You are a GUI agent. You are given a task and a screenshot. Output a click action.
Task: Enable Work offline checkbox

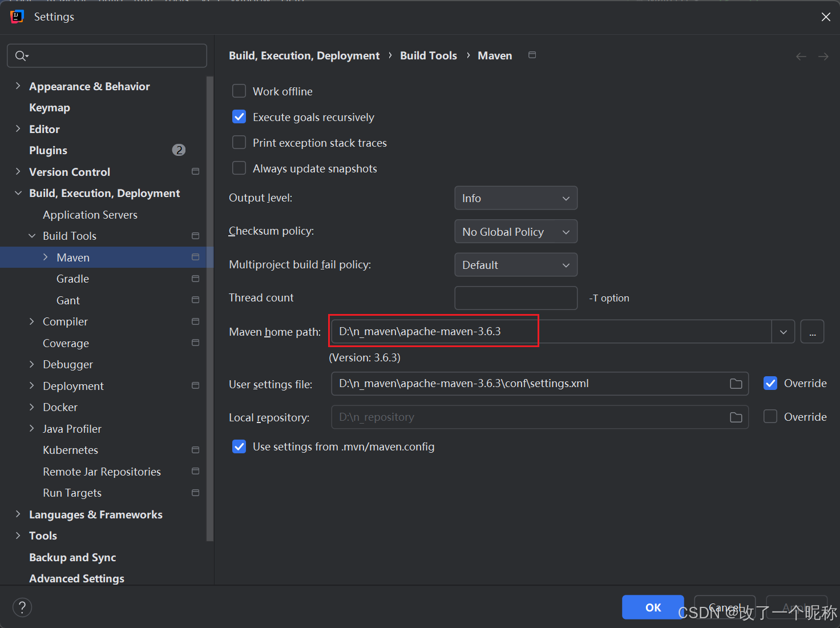239,91
